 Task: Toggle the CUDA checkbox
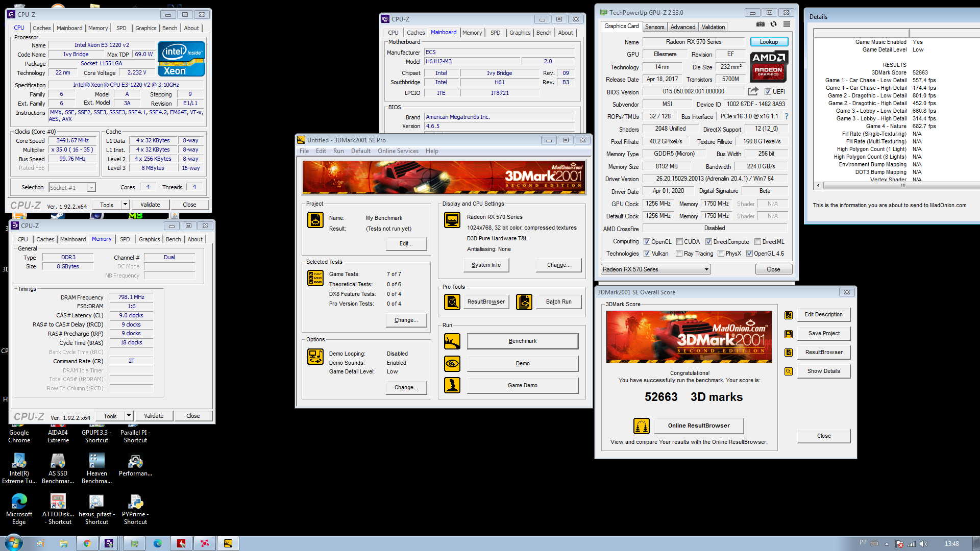pos(679,242)
